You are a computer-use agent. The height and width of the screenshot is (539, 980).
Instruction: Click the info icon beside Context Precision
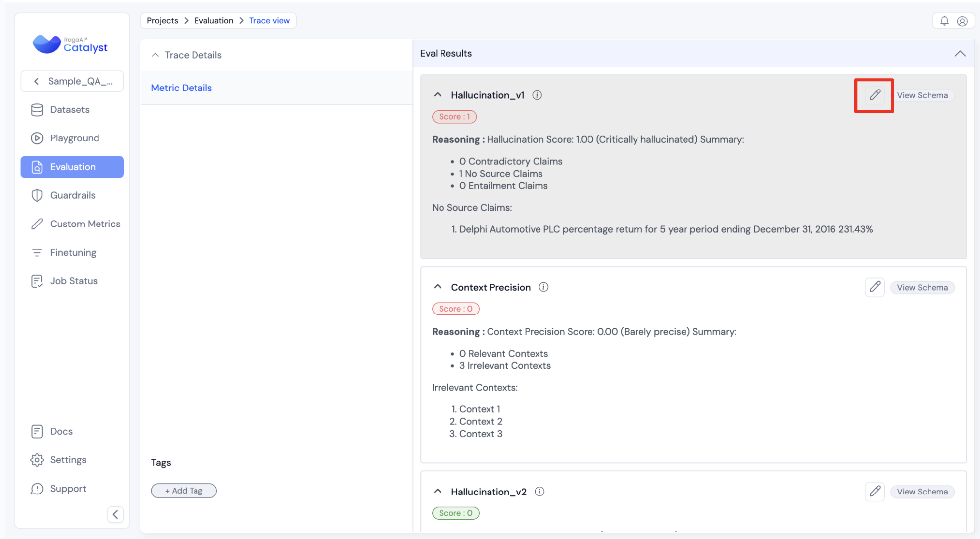pyautogui.click(x=543, y=287)
